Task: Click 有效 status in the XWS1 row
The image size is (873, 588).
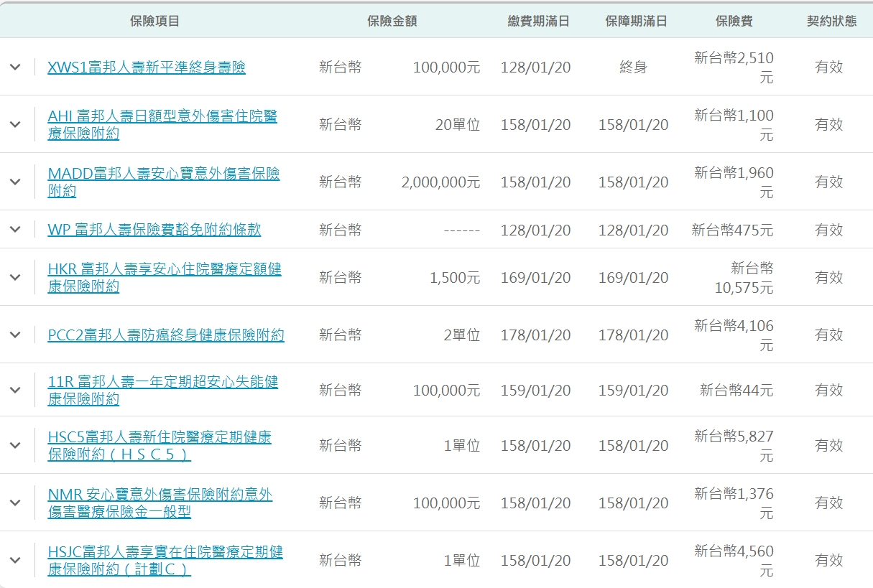Action: 829,67
